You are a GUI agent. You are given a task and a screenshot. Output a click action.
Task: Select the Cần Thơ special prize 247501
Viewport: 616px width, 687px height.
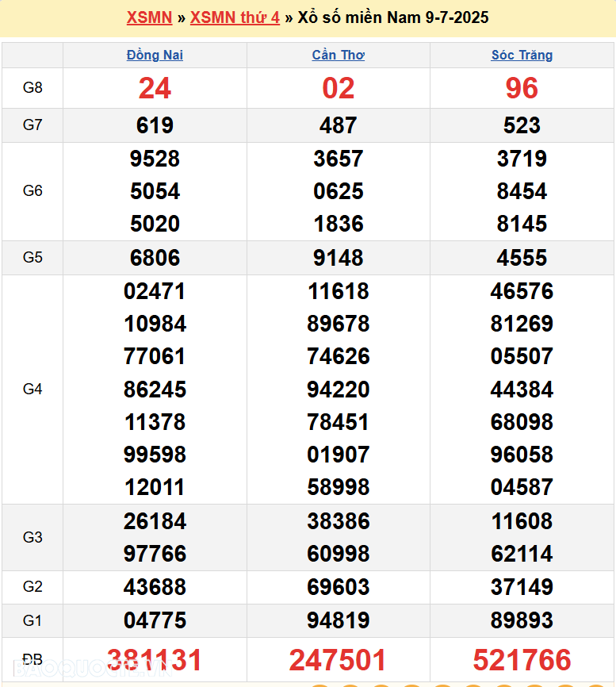point(339,660)
